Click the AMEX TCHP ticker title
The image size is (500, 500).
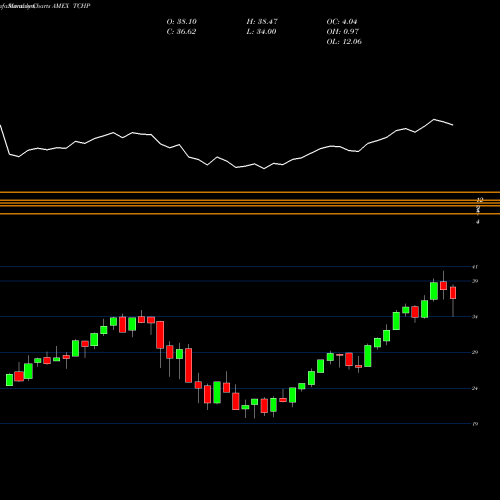(71, 6)
